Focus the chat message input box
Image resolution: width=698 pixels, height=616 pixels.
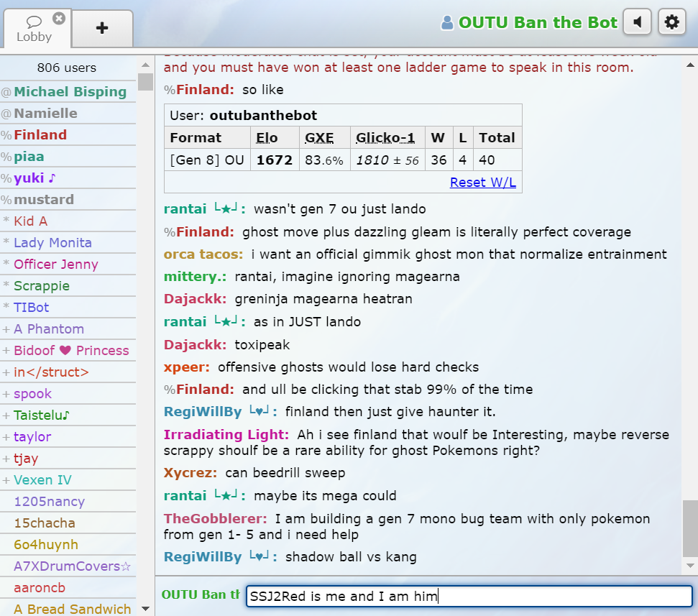469,596
